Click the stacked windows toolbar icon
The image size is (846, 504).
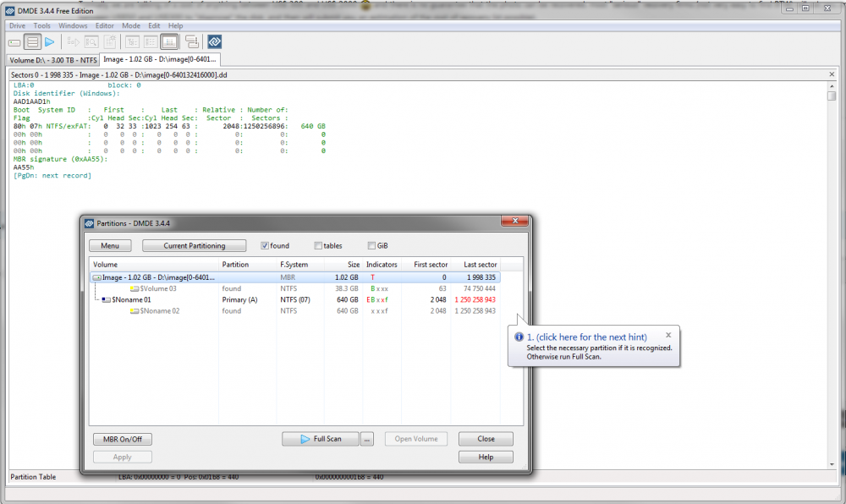[191, 41]
